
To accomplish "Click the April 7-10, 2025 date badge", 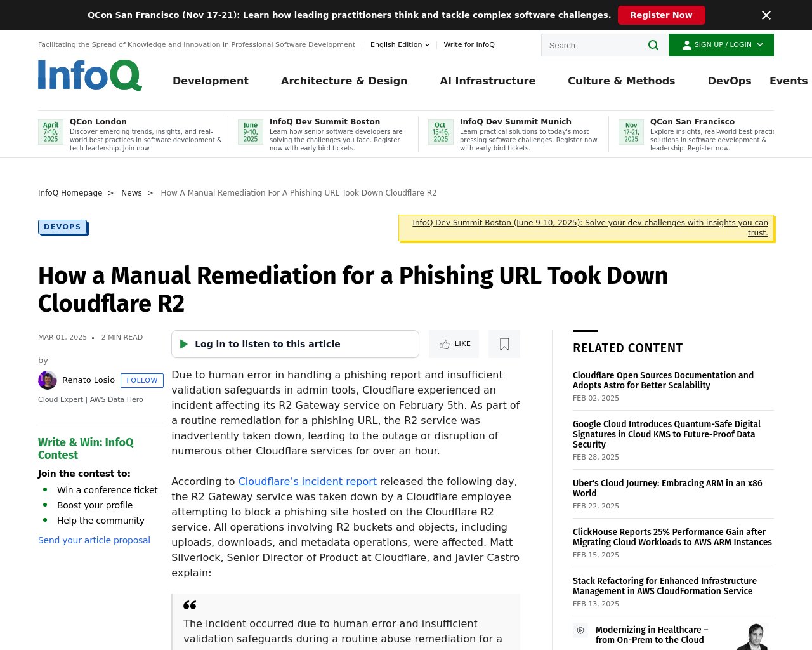I will pos(51,132).
